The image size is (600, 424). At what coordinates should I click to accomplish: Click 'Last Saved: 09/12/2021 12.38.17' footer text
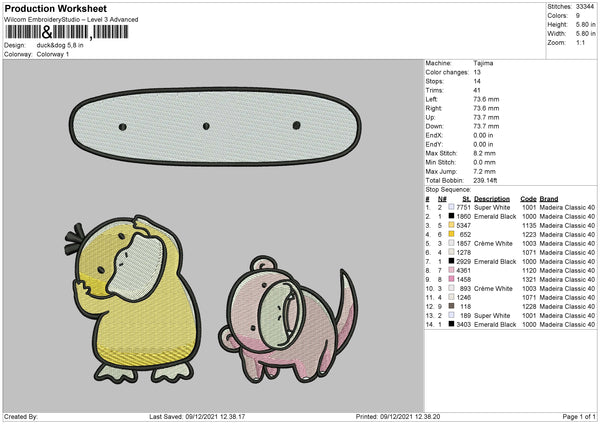197,416
